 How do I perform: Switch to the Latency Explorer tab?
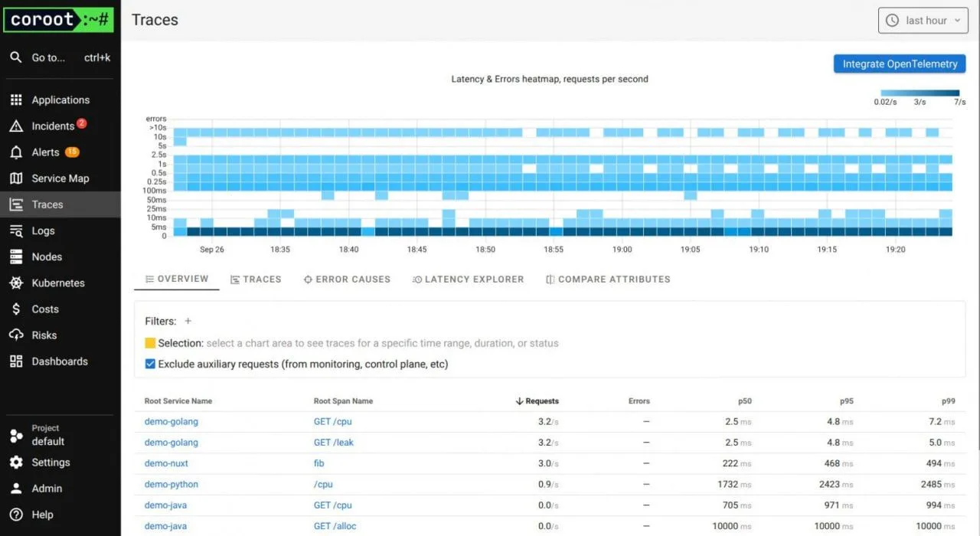tap(468, 279)
